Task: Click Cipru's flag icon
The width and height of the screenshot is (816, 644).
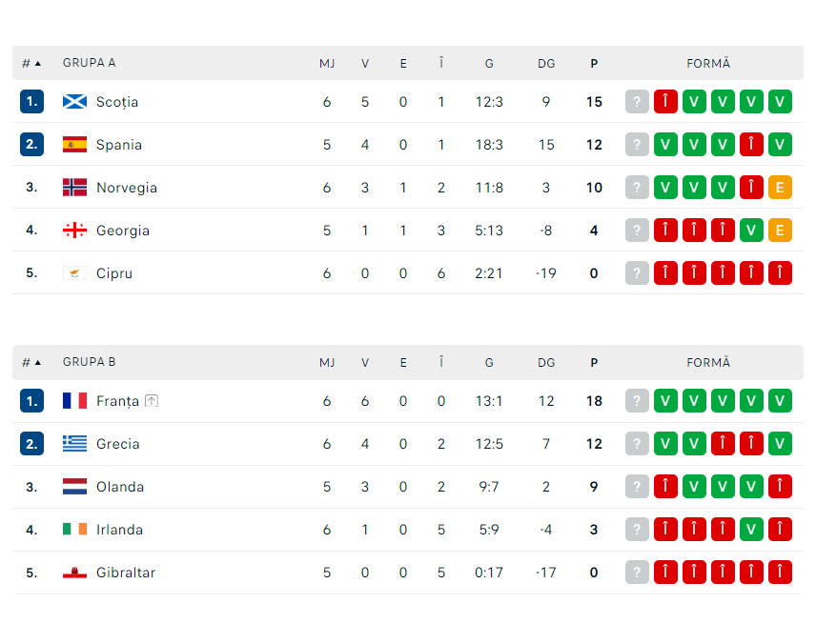Action: 73,272
